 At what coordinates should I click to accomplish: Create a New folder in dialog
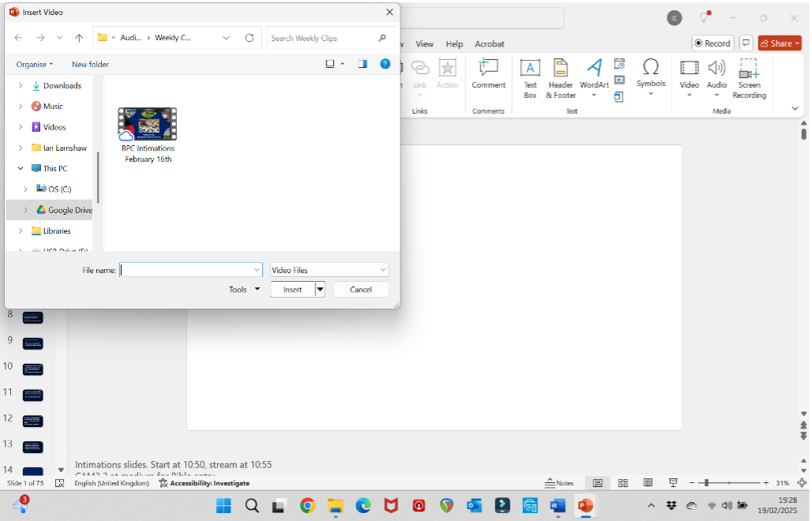90,64
